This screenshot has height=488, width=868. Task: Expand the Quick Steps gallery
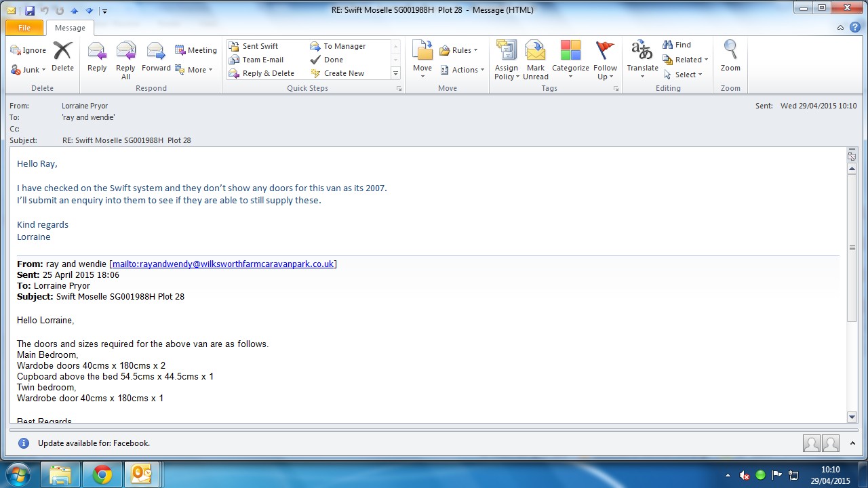[396, 73]
